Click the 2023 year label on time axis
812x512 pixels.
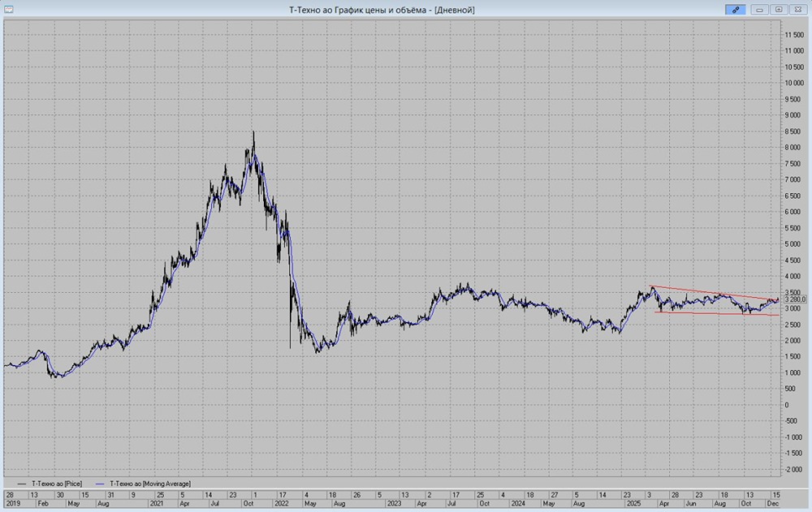pyautogui.click(x=394, y=503)
